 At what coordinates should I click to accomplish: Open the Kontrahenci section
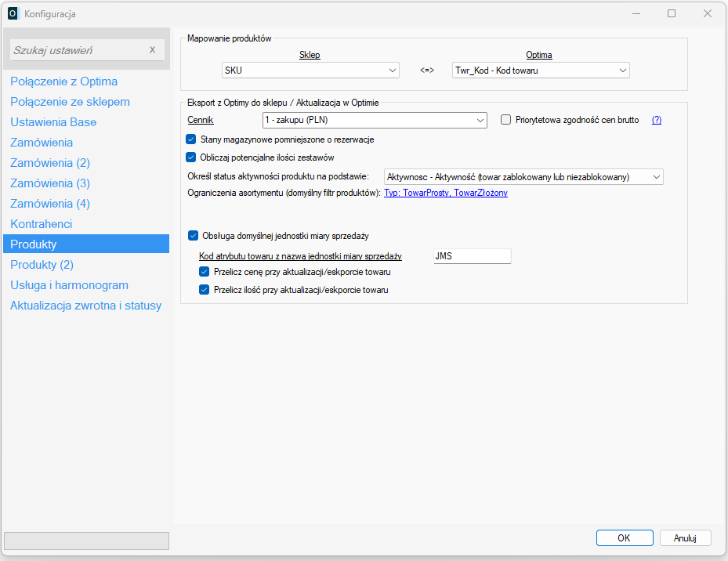pyautogui.click(x=41, y=224)
